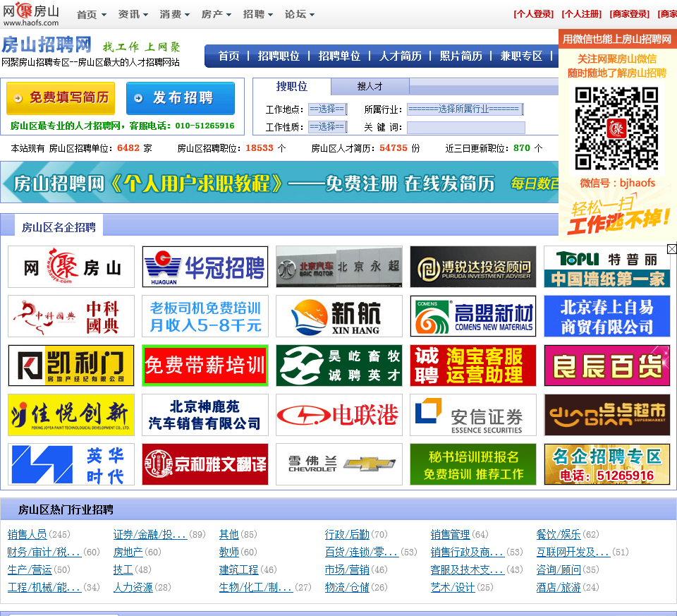Expand the 资讯 dropdown menu
The width and height of the screenshot is (677, 616).
pyautogui.click(x=133, y=15)
